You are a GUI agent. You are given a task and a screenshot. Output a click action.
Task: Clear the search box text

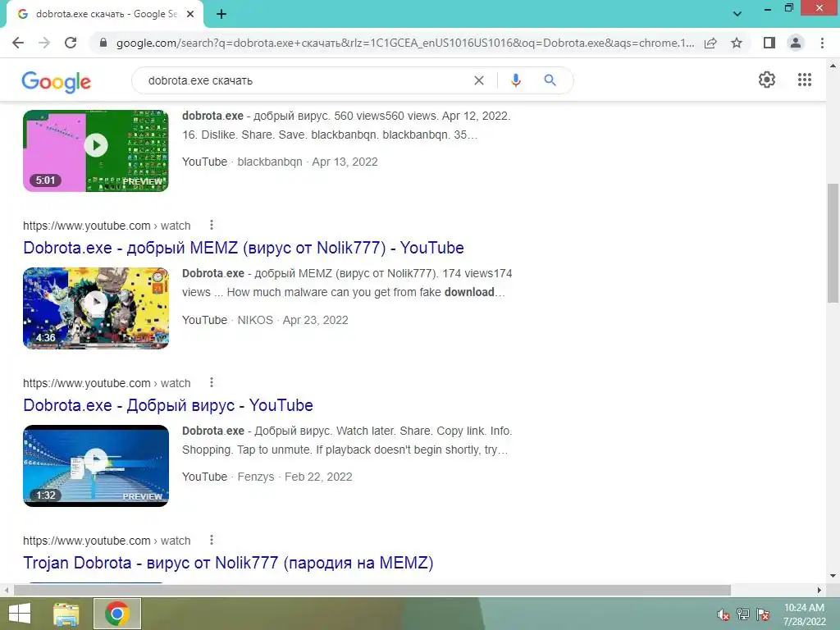(x=479, y=80)
